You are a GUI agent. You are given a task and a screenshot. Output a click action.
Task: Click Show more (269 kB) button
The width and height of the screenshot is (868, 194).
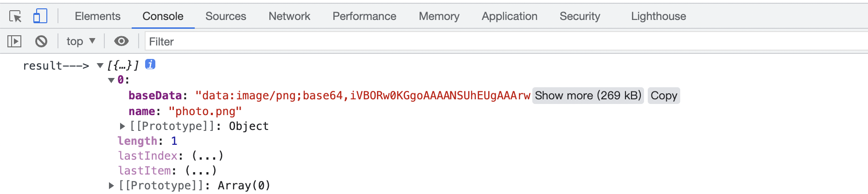point(588,96)
